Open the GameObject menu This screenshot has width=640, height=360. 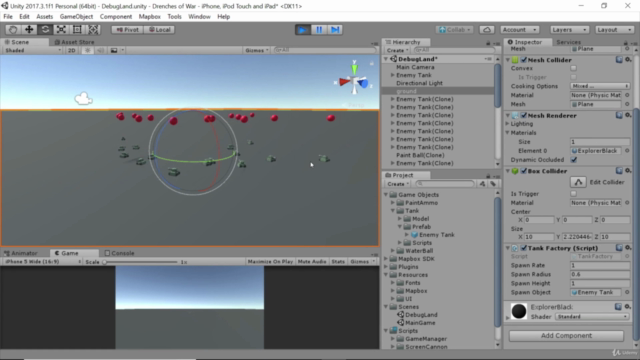[x=76, y=17]
